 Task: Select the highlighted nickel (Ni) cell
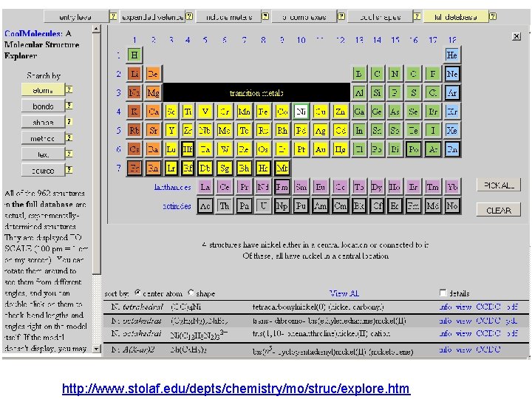(301, 112)
